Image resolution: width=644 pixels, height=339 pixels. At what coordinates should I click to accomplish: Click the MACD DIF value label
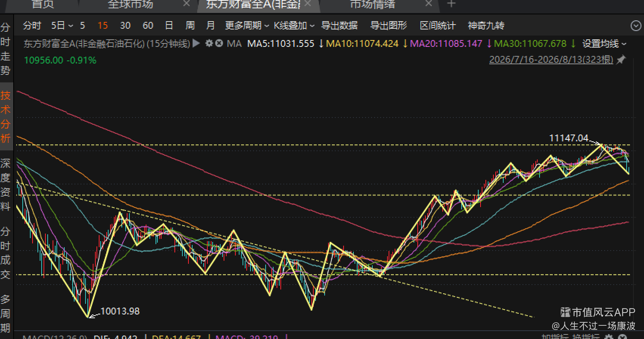[115, 337]
